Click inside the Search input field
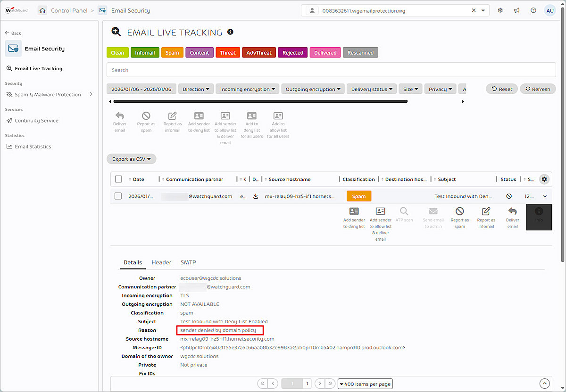Viewport: 566px width, 392px height. 283,69
